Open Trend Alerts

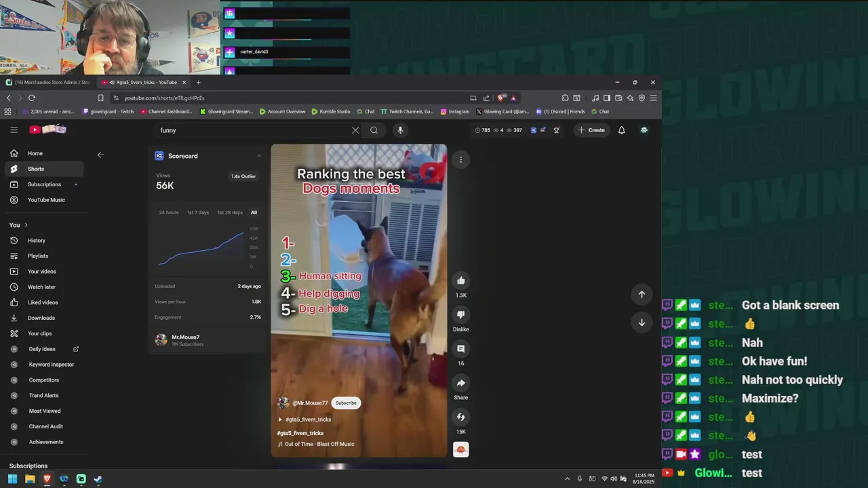pyautogui.click(x=45, y=395)
